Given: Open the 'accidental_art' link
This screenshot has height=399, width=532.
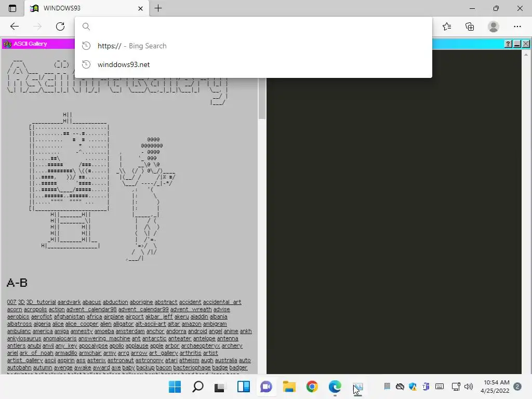Looking at the screenshot, I should coord(222,302).
